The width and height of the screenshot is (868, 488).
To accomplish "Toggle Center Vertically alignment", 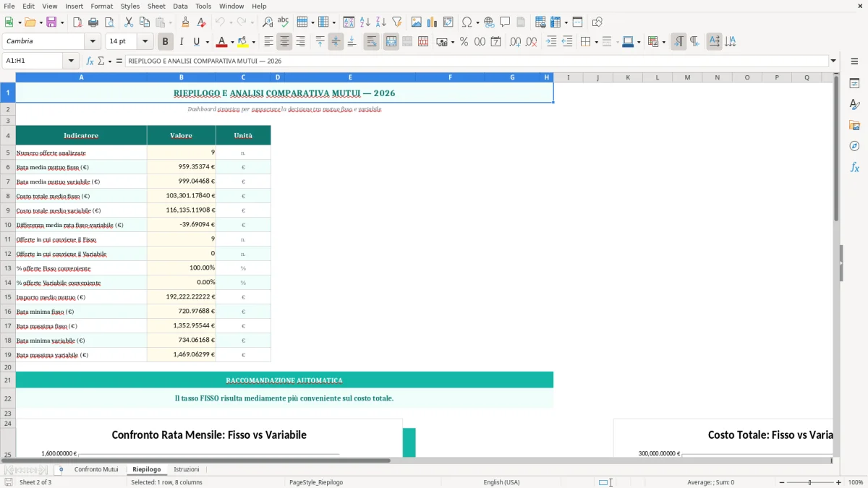I will (336, 42).
